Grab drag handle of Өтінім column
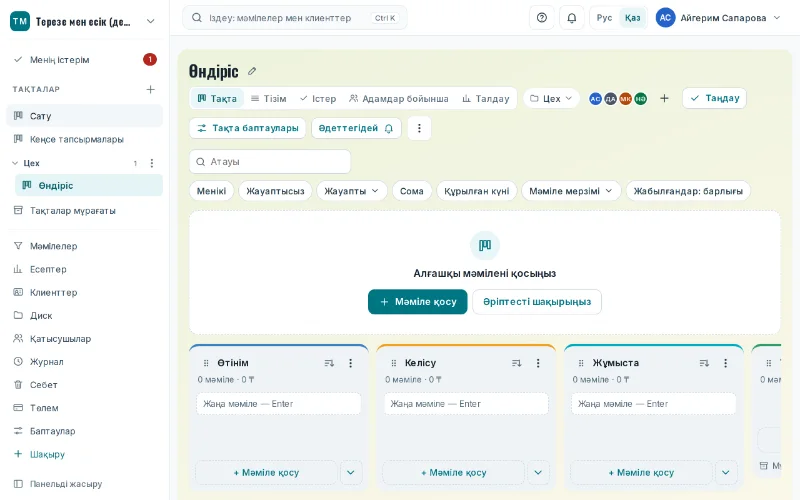 click(206, 363)
